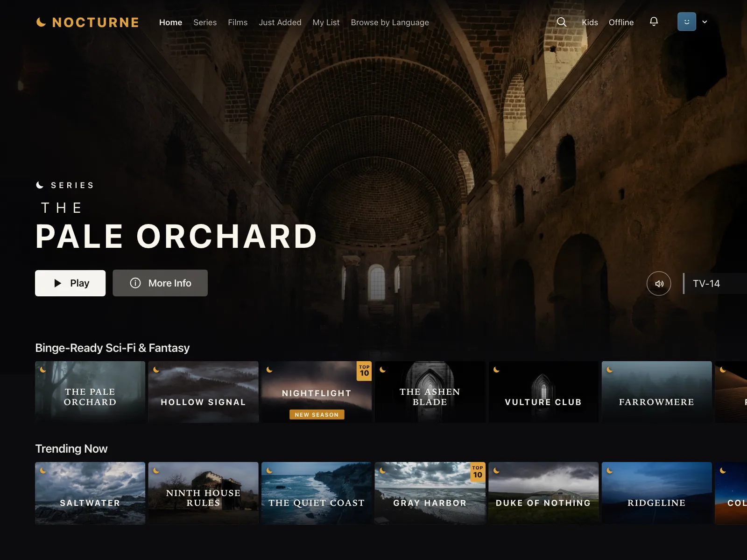
Task: Click the Top 10 badge on Gray Harbor
Action: [478, 472]
